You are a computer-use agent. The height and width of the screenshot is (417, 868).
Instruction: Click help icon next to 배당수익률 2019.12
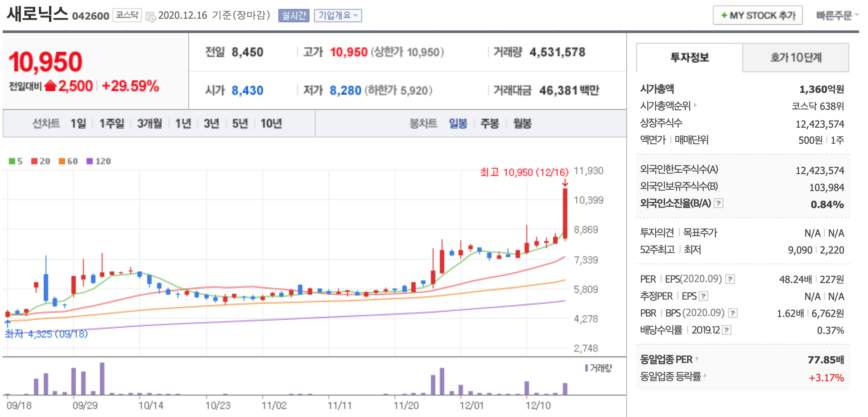727,330
